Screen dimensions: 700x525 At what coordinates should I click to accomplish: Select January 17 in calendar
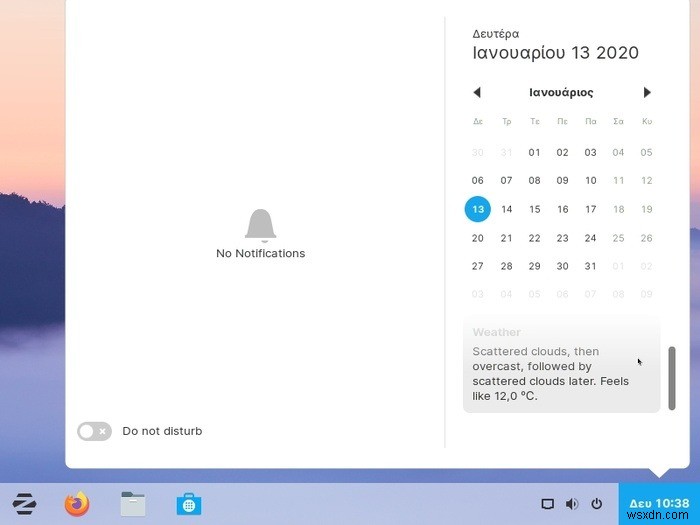tap(591, 209)
